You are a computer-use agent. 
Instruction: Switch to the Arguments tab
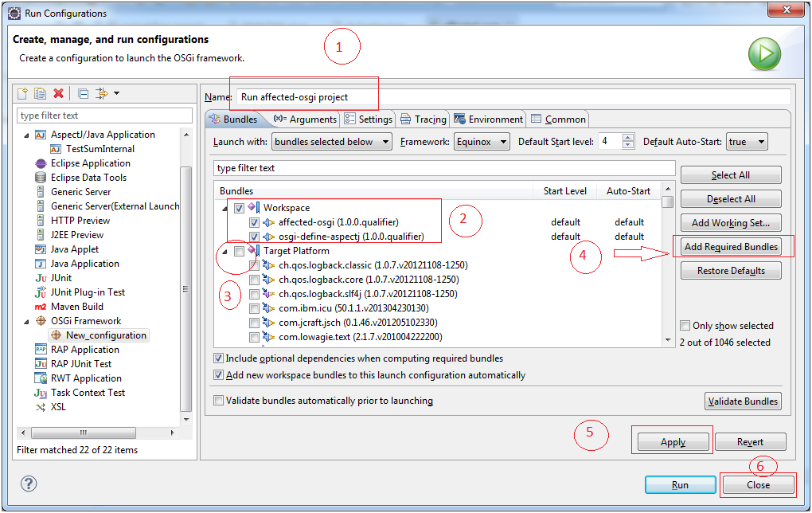point(306,119)
